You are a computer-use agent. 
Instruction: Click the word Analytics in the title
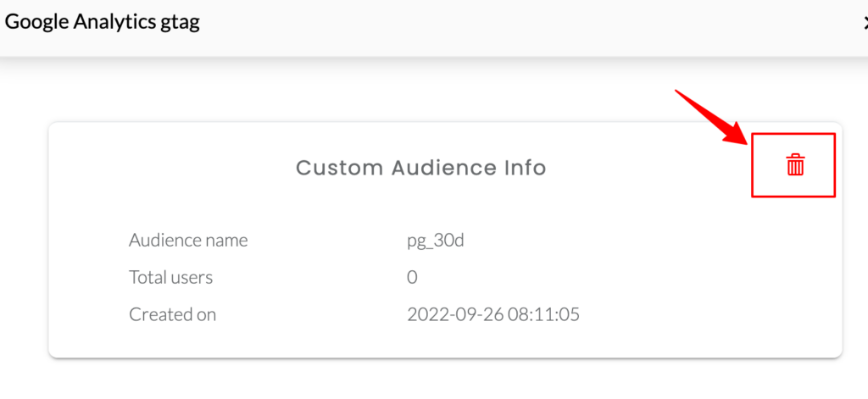click(x=114, y=22)
